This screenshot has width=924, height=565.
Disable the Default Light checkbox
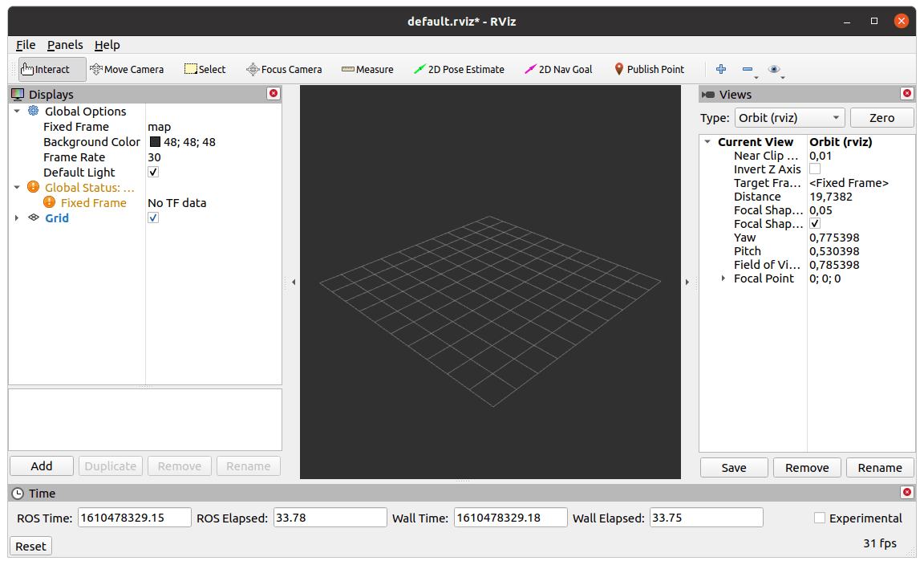[x=153, y=173]
